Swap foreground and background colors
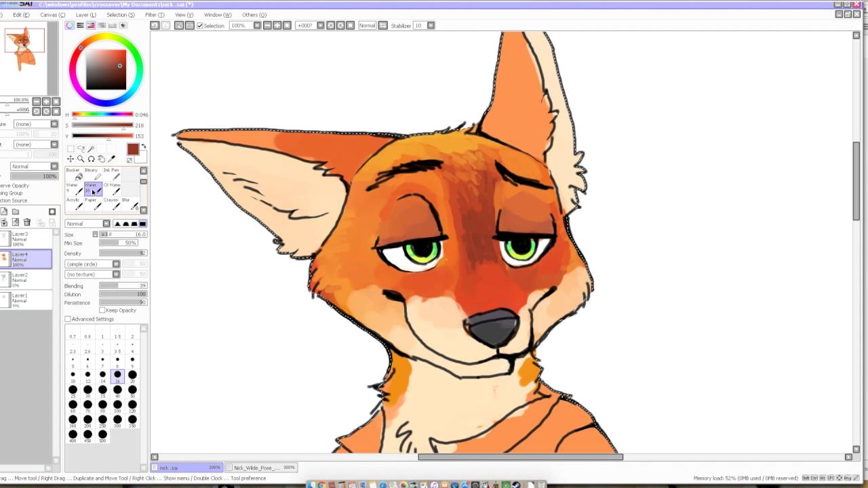This screenshot has width=868, height=488. coord(142,146)
